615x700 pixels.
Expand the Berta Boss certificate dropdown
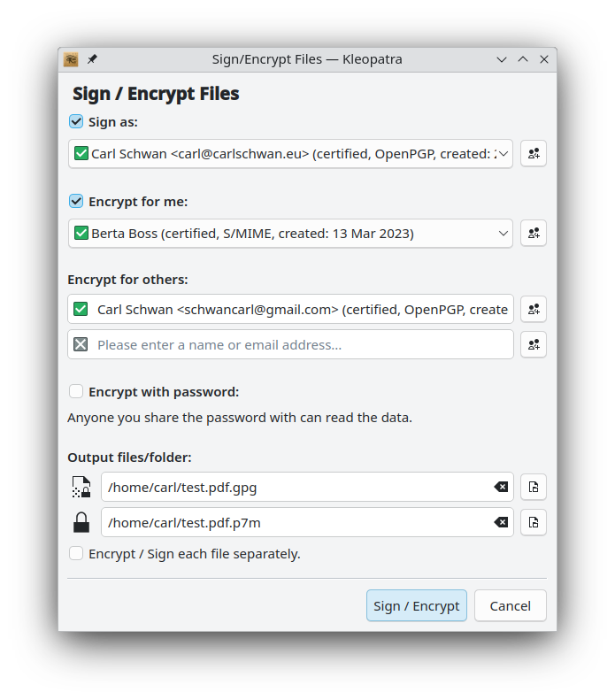[290, 233]
